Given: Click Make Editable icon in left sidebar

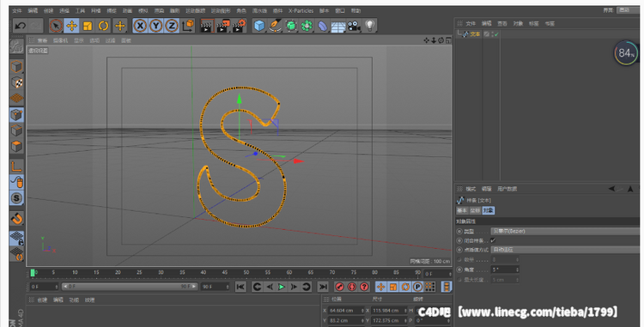Looking at the screenshot, I should pyautogui.click(x=16, y=46).
